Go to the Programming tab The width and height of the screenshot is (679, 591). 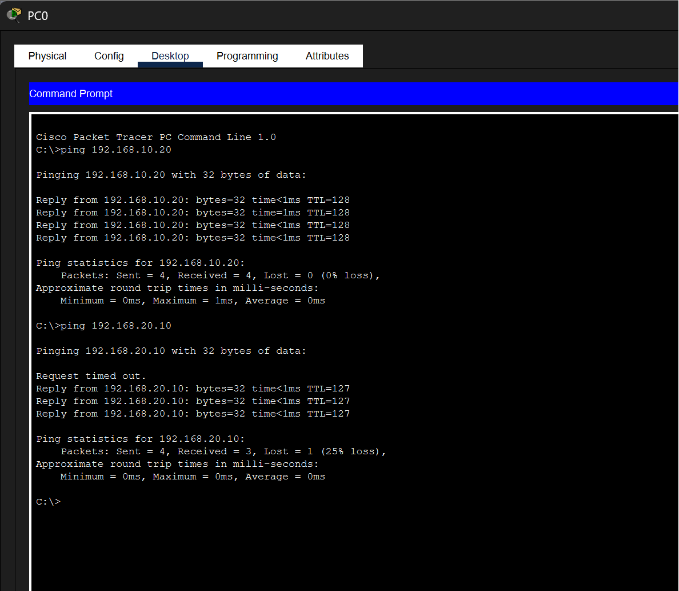coord(247,56)
